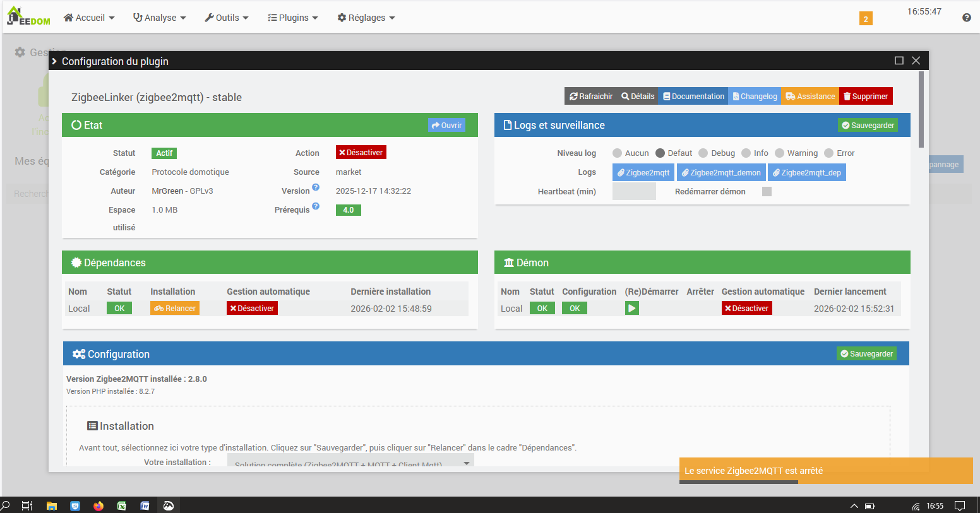Image resolution: width=980 pixels, height=513 pixels.
Task: Click the Détails button
Action: [x=638, y=97]
